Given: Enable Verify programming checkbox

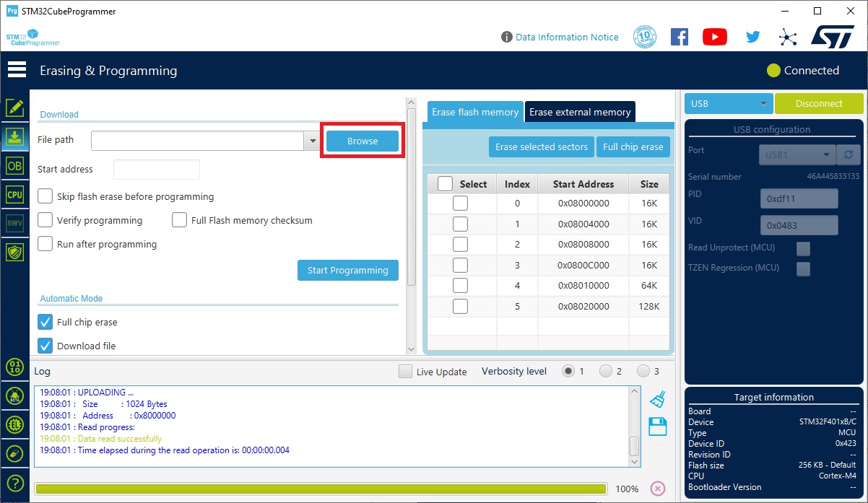Looking at the screenshot, I should pos(45,220).
